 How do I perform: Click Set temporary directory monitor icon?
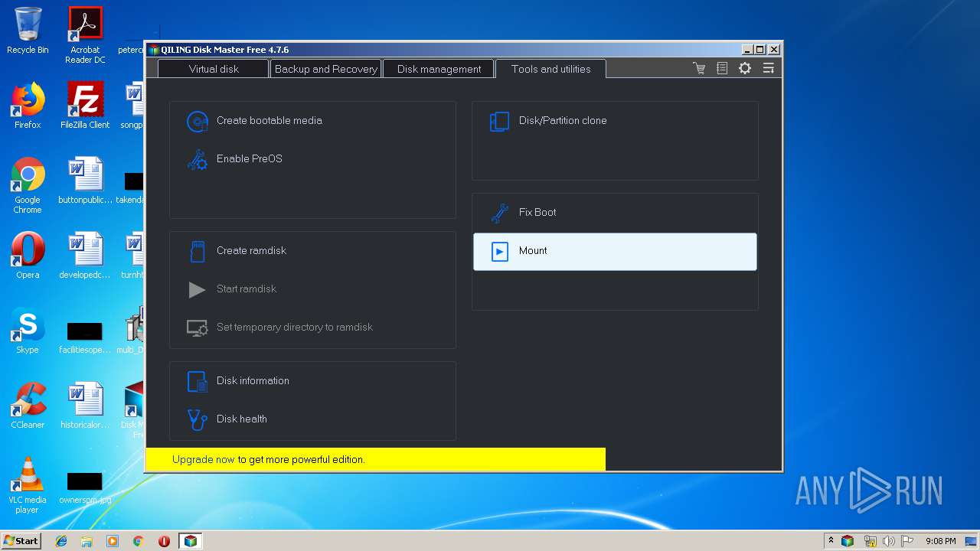(198, 328)
